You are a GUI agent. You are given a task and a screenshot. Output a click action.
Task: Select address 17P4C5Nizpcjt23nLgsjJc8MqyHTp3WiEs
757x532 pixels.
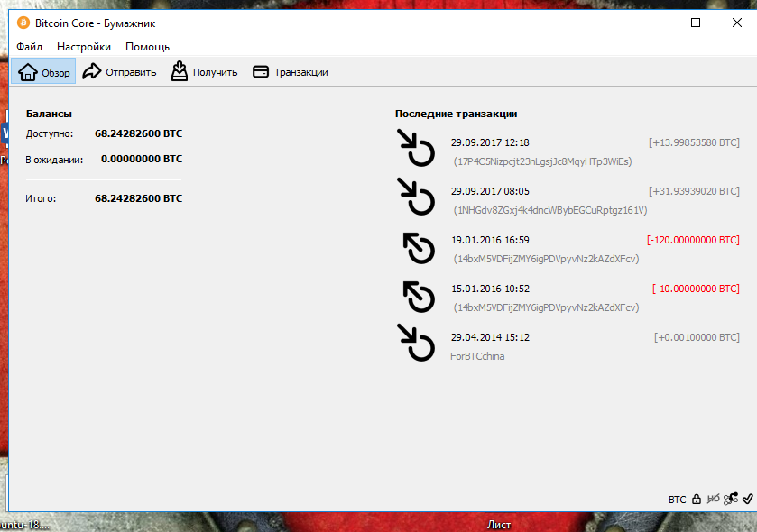pos(542,161)
